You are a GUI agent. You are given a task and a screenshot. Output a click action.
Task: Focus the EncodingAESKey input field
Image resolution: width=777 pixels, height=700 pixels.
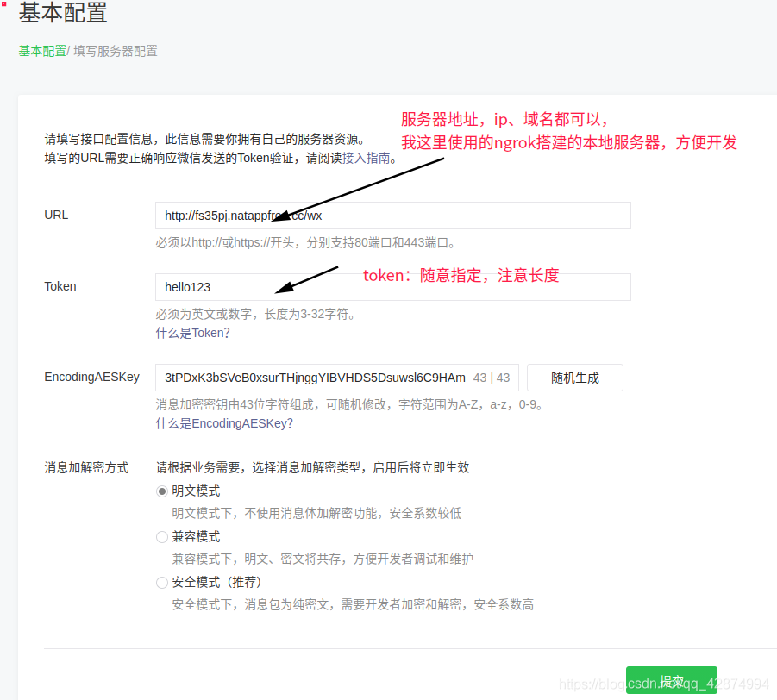[x=337, y=378]
